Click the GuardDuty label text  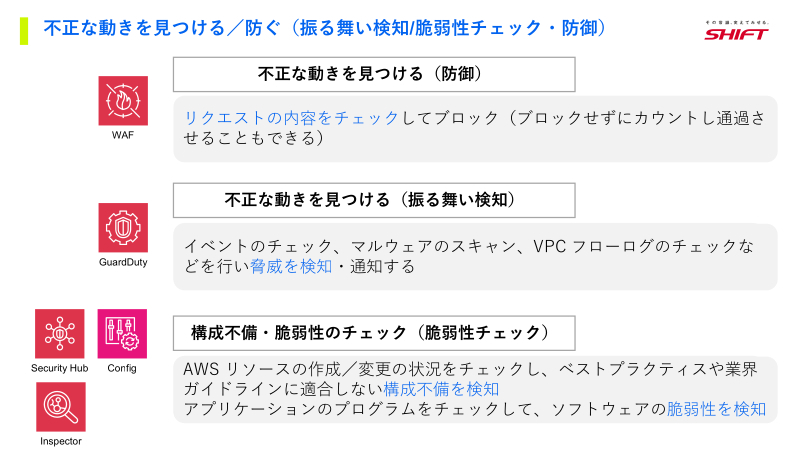[x=123, y=262]
